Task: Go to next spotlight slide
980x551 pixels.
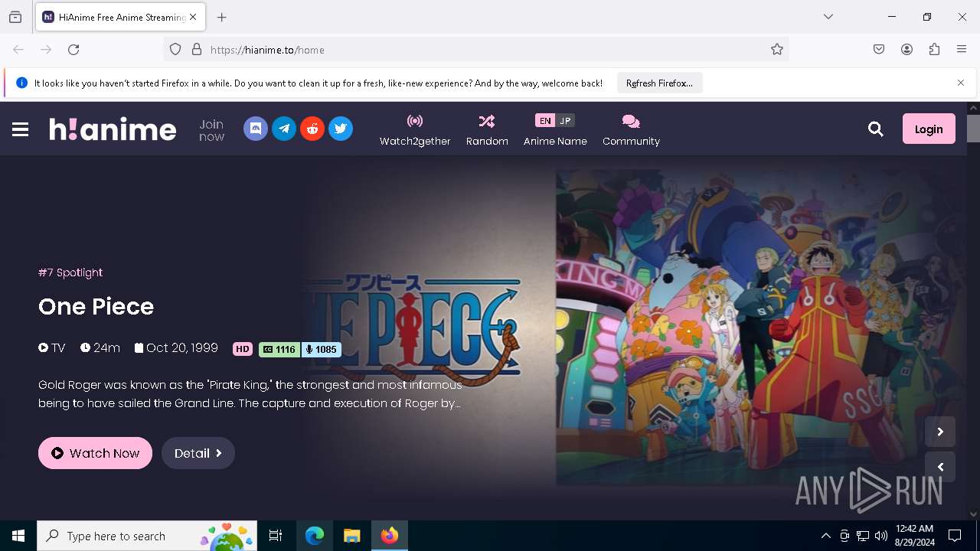Action: click(x=940, y=432)
